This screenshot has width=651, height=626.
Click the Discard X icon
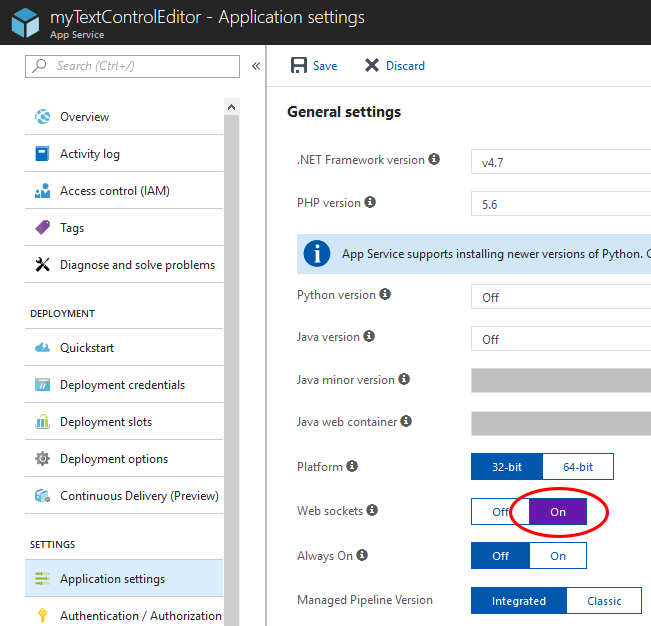pos(372,65)
